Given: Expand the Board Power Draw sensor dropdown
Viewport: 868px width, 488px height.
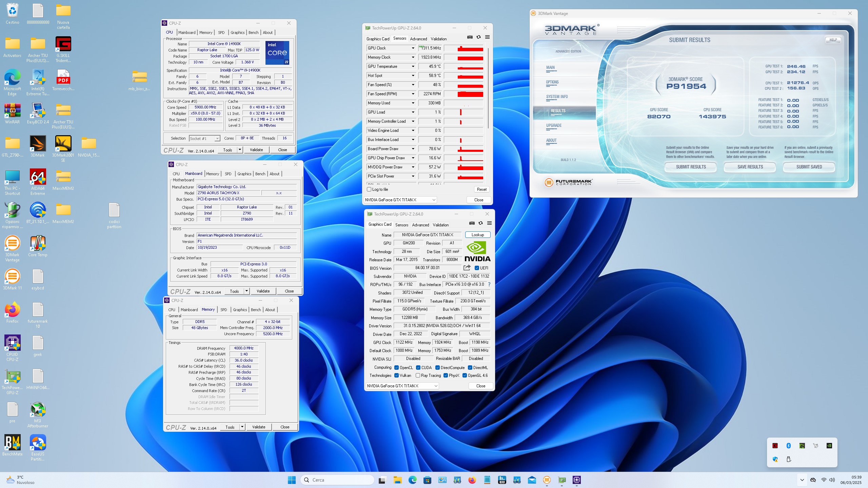Looking at the screenshot, I should [x=413, y=149].
